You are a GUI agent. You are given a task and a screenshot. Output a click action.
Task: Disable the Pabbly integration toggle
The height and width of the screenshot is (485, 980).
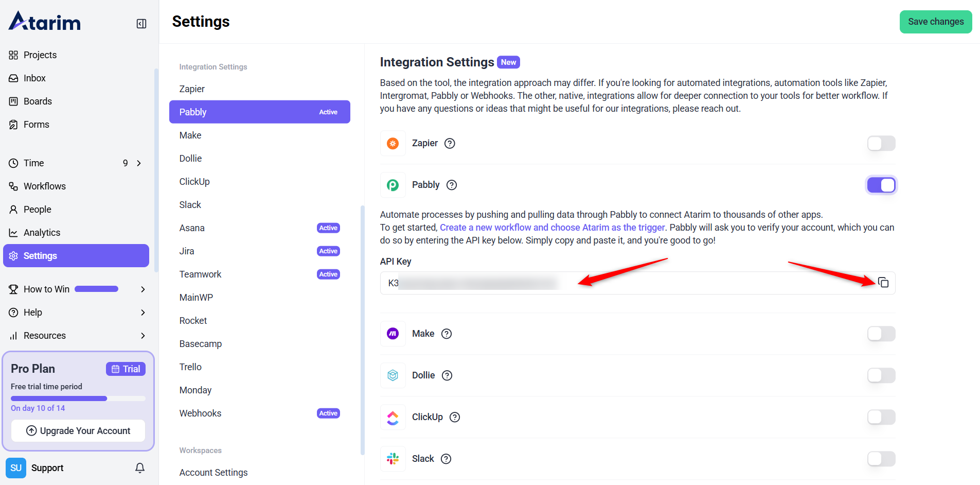coord(881,185)
